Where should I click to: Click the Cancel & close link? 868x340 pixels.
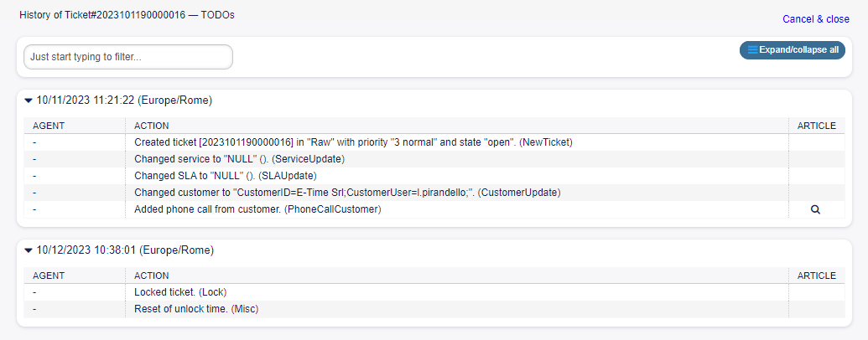[x=815, y=19]
